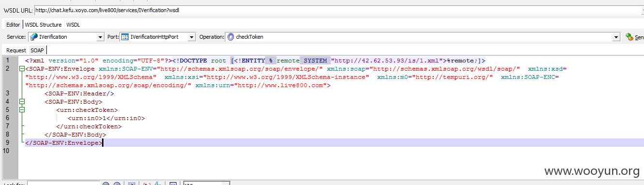
Task: Collapse the SOAP-ENV:Envelope fold marker on line 2
Action: 22,69
